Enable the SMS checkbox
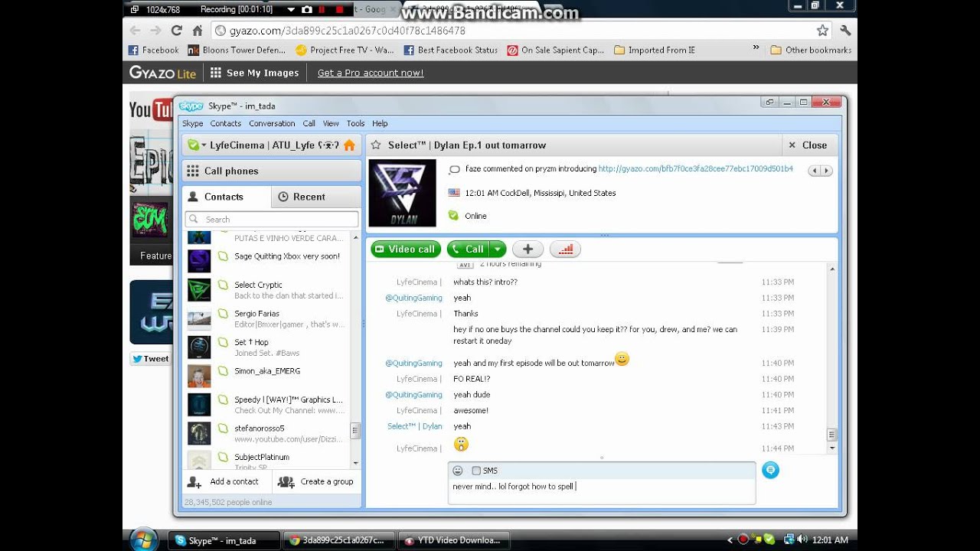The image size is (980, 551). (476, 471)
